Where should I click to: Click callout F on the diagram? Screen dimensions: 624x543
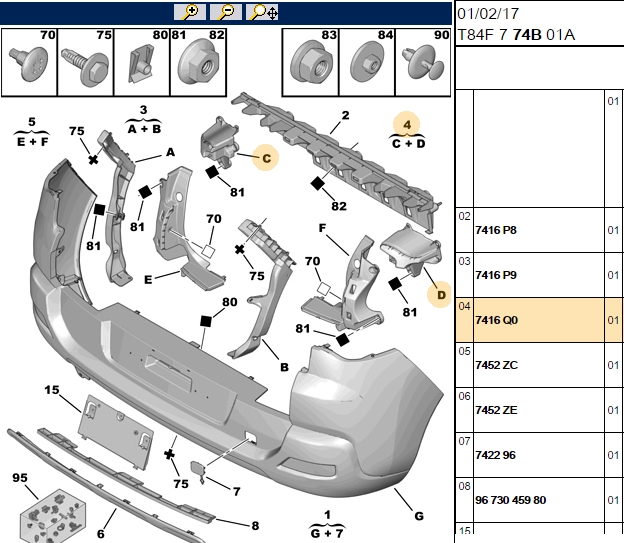click(x=322, y=228)
